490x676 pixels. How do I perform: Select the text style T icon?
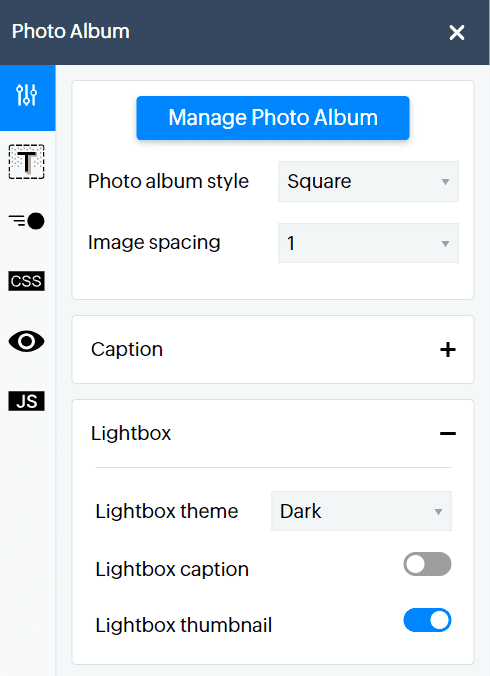coord(26,162)
